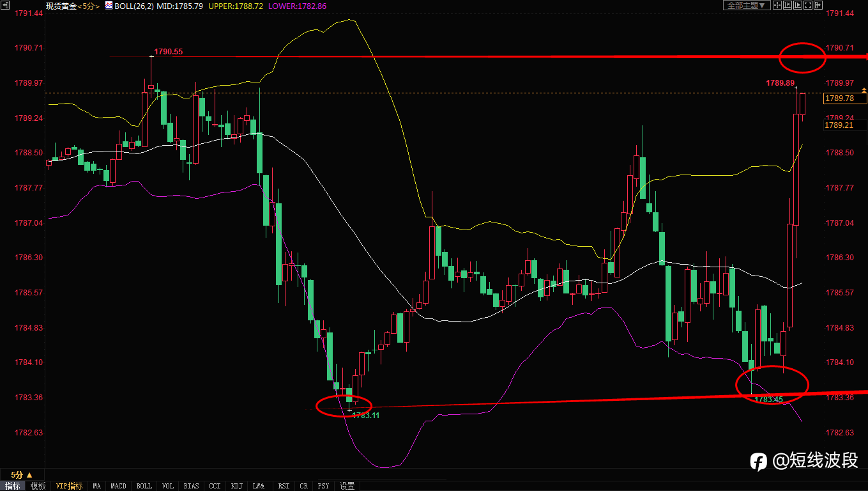Click the right axis label 1790.71
Screen dimensions: 868x491
[x=840, y=48]
